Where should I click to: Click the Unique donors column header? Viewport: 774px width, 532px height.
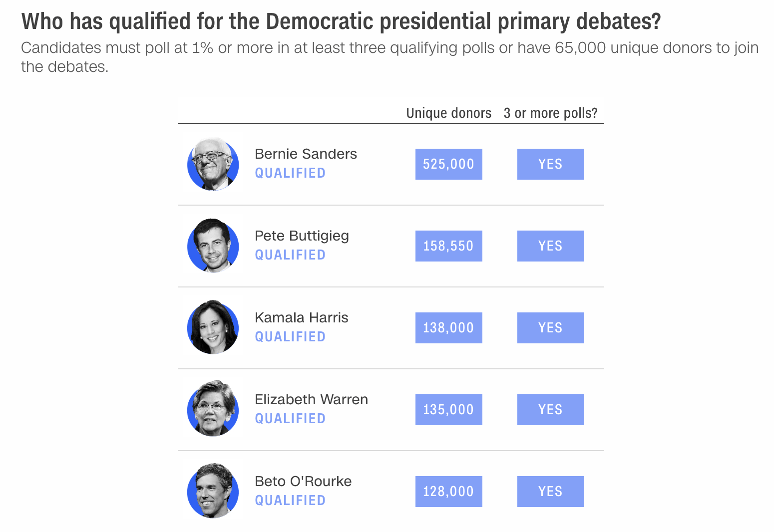(x=448, y=113)
